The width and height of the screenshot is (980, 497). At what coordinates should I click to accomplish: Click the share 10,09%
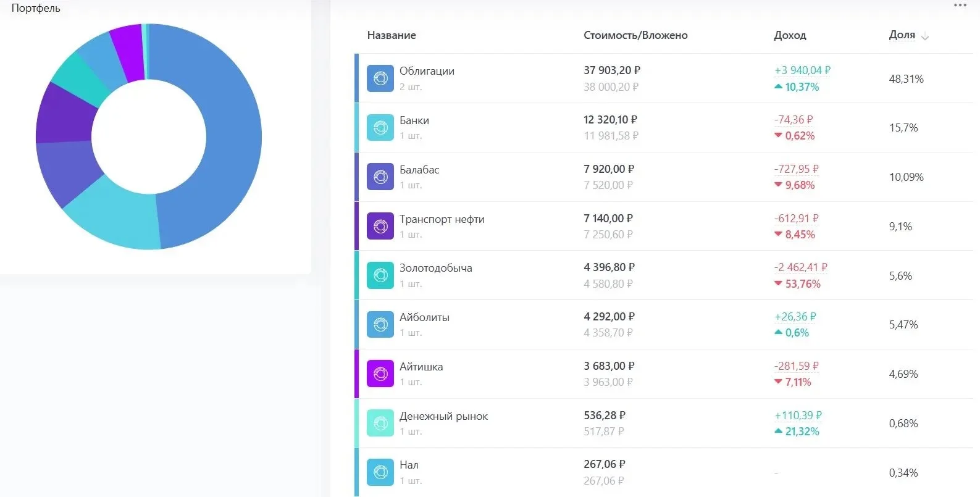click(x=906, y=177)
